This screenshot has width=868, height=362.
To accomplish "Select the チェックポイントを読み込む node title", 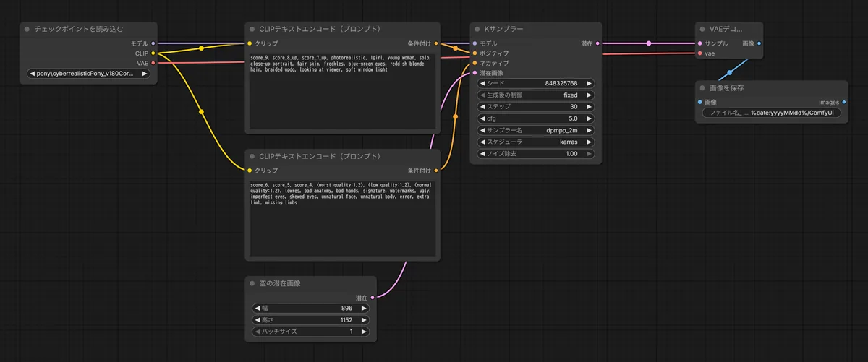I will (x=78, y=30).
